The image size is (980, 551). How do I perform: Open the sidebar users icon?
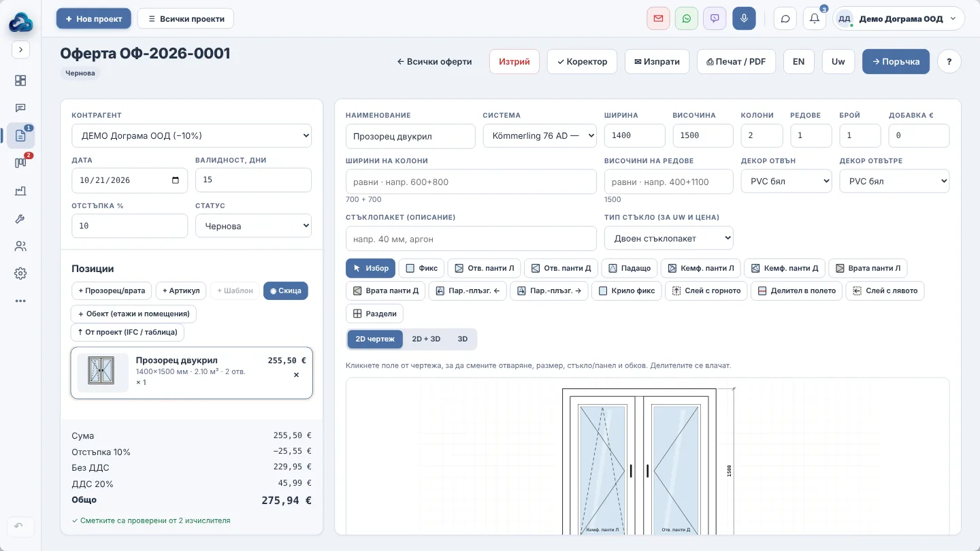[20, 246]
